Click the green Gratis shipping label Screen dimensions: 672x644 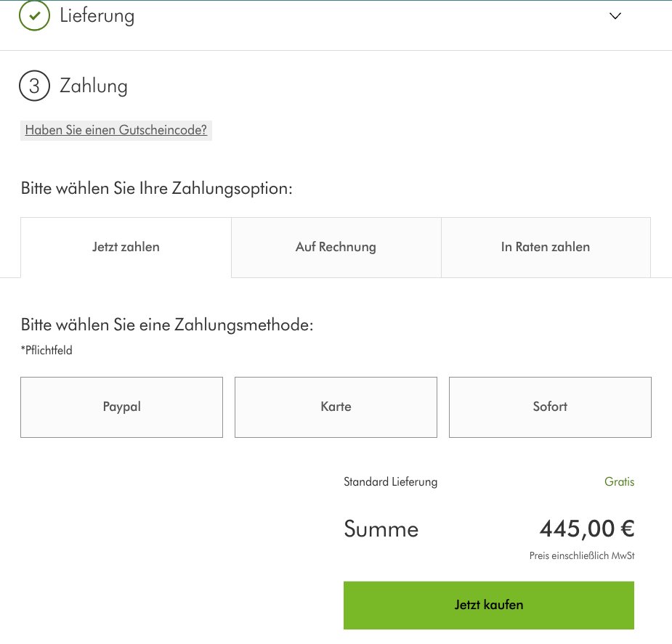pos(619,481)
